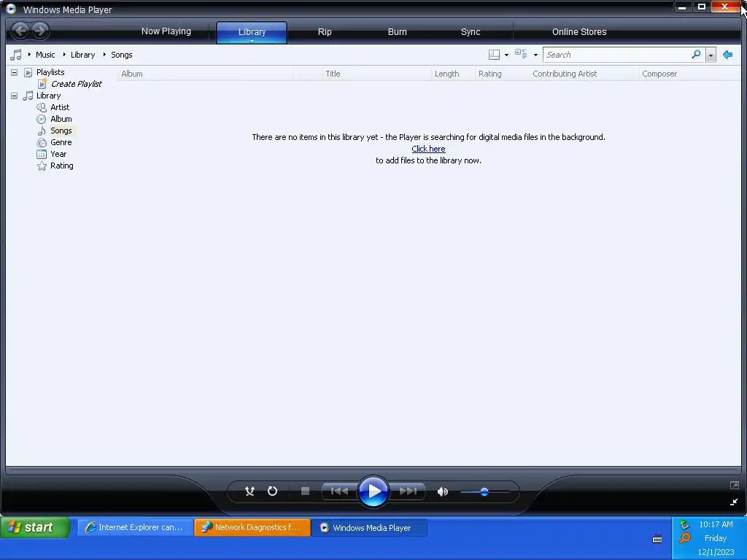Image resolution: width=747 pixels, height=560 pixels.
Task: Open the Online Stores tab
Action: [579, 32]
